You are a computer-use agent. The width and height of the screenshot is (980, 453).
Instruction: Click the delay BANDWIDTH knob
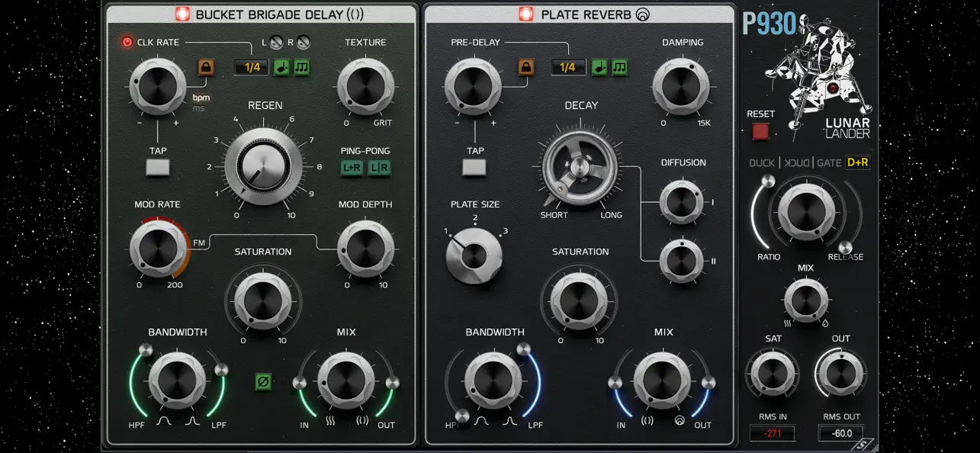tap(177, 379)
